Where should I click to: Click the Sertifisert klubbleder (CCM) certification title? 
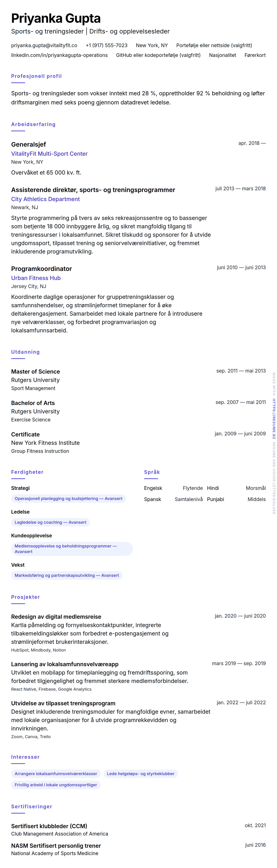pos(49,826)
